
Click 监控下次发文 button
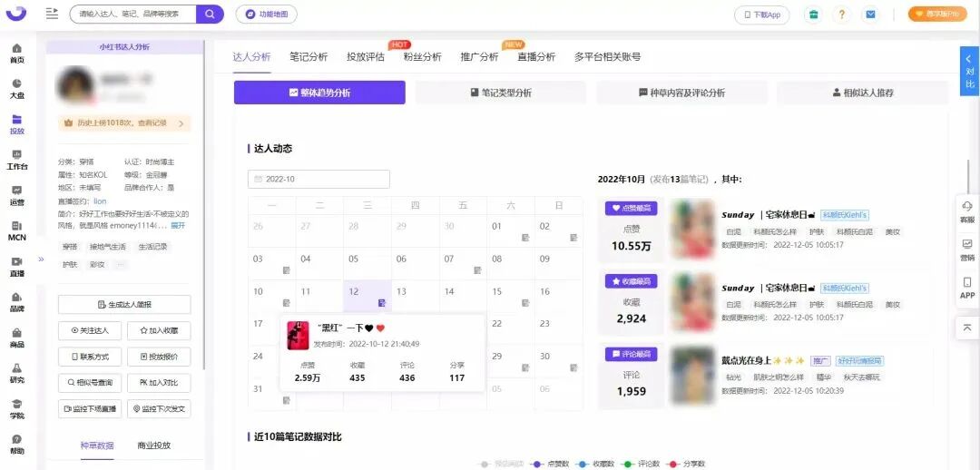pyautogui.click(x=159, y=409)
